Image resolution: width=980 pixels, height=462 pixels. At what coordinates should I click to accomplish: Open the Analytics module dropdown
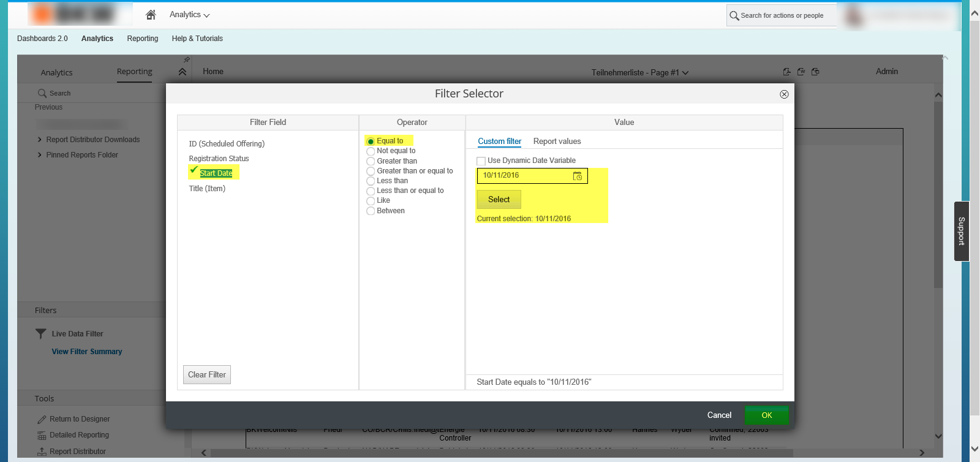tap(189, 15)
